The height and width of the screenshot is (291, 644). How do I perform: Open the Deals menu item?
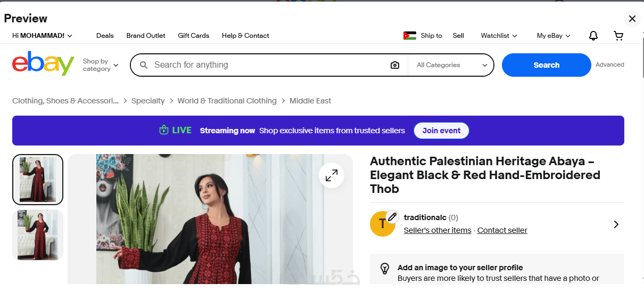[105, 36]
